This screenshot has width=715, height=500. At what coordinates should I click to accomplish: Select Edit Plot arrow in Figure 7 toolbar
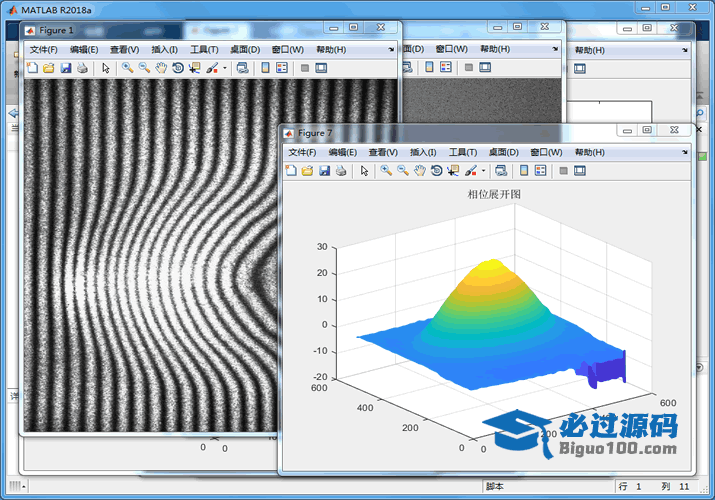coord(364,171)
